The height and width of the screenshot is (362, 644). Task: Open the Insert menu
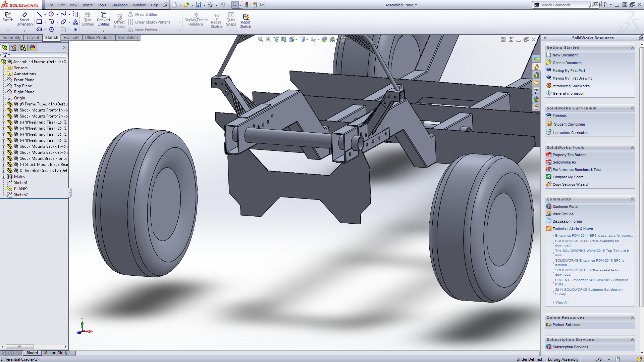[87, 5]
